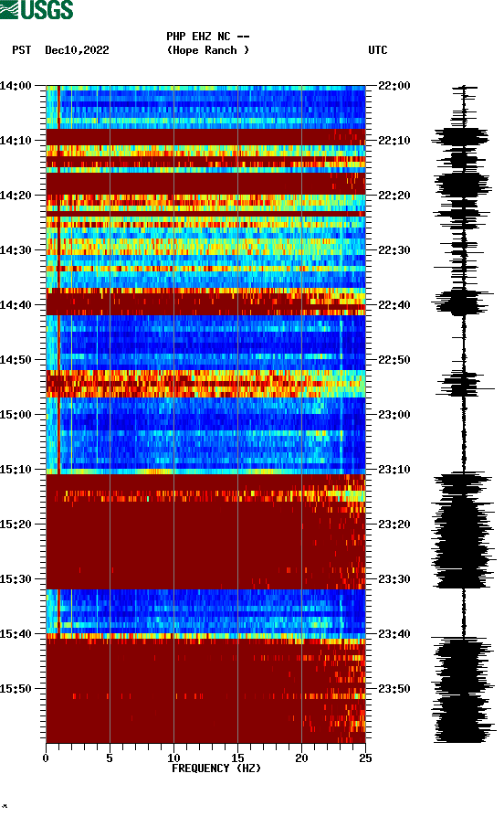Viewport: 504px width, 816px height.
Task: Click the 22:40 UTC time label
Action: coord(394,305)
